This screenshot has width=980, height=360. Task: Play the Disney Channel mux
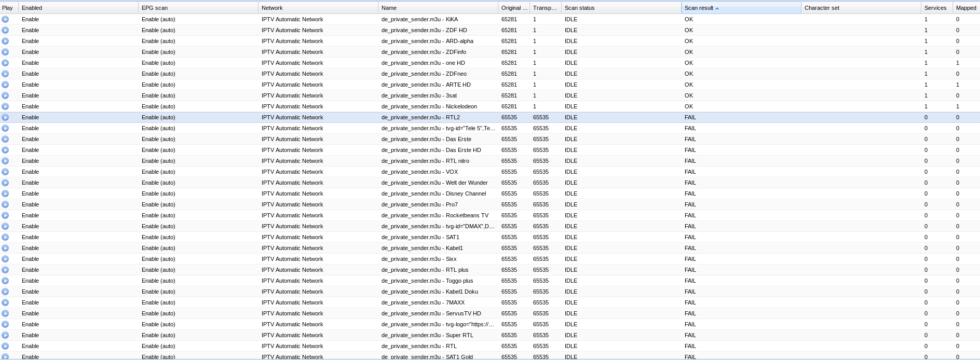(5, 193)
